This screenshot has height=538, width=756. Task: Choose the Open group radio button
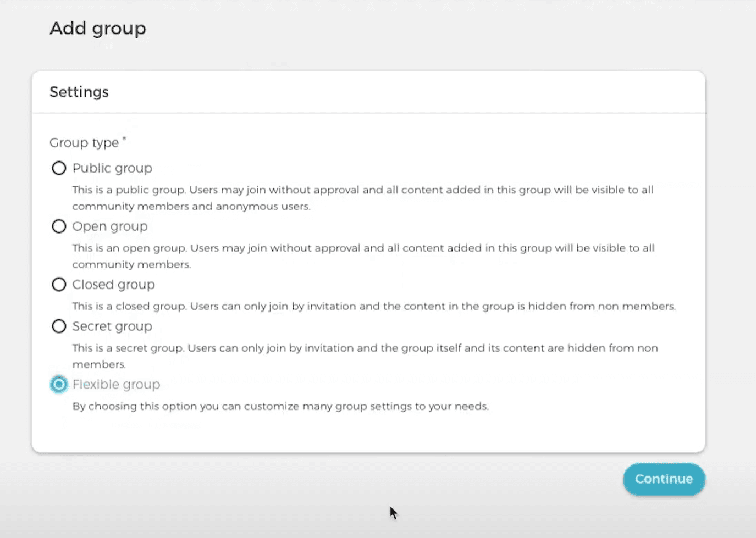tap(59, 226)
